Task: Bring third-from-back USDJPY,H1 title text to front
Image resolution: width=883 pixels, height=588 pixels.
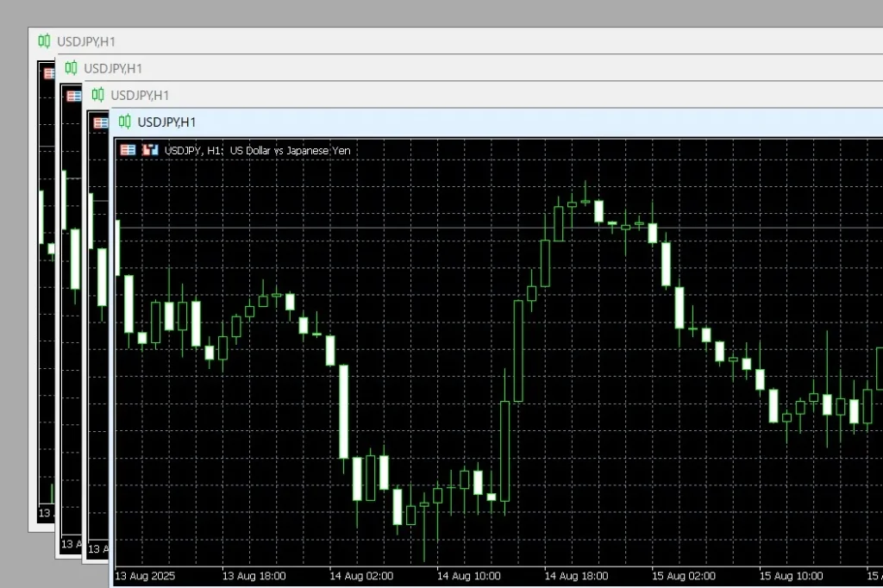Action: [x=140, y=95]
